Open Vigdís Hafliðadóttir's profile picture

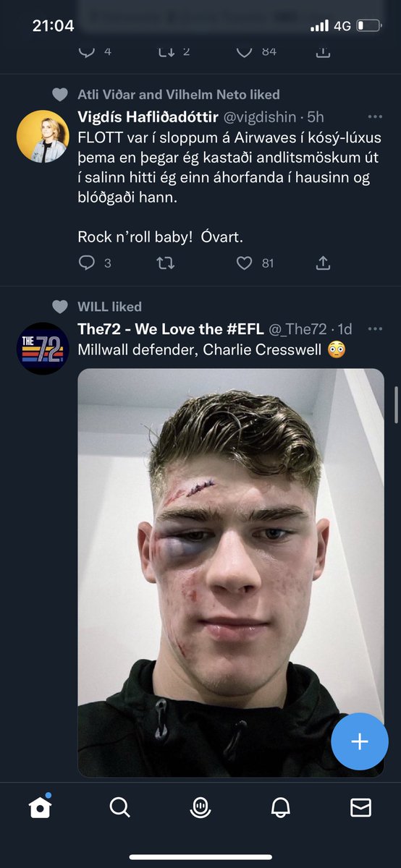pos(43,136)
